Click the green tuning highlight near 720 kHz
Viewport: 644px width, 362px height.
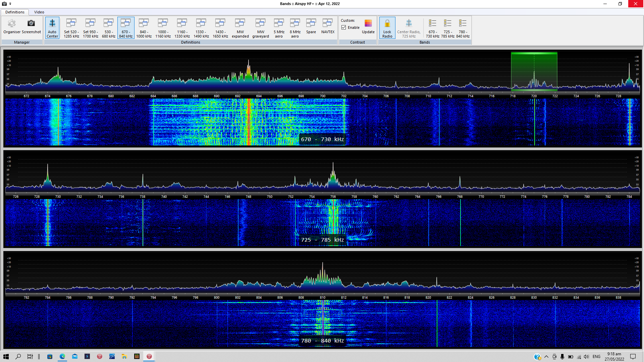click(x=534, y=71)
